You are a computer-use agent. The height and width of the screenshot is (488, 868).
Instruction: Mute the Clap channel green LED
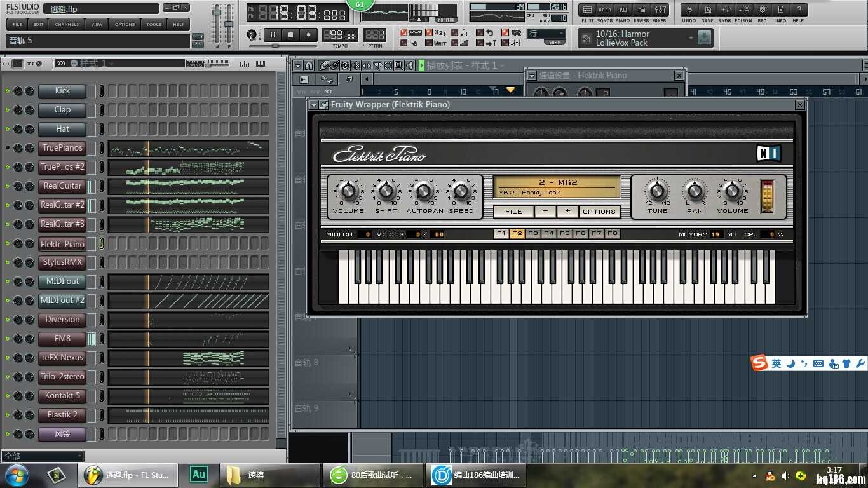coord(8,110)
